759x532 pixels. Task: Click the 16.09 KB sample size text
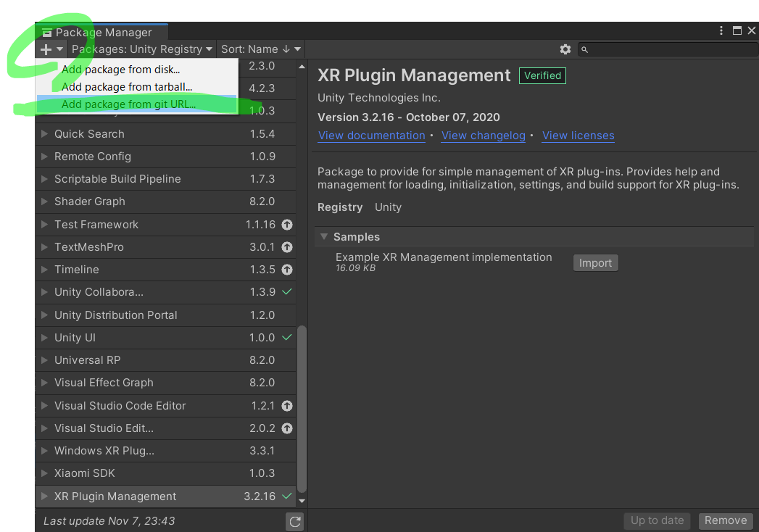coord(355,268)
